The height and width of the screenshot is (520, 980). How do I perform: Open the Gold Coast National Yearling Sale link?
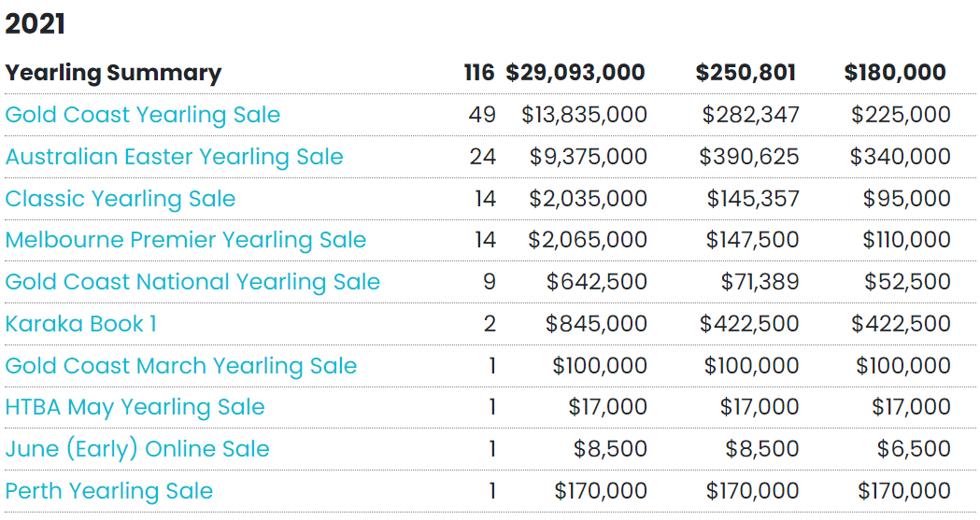(x=192, y=282)
